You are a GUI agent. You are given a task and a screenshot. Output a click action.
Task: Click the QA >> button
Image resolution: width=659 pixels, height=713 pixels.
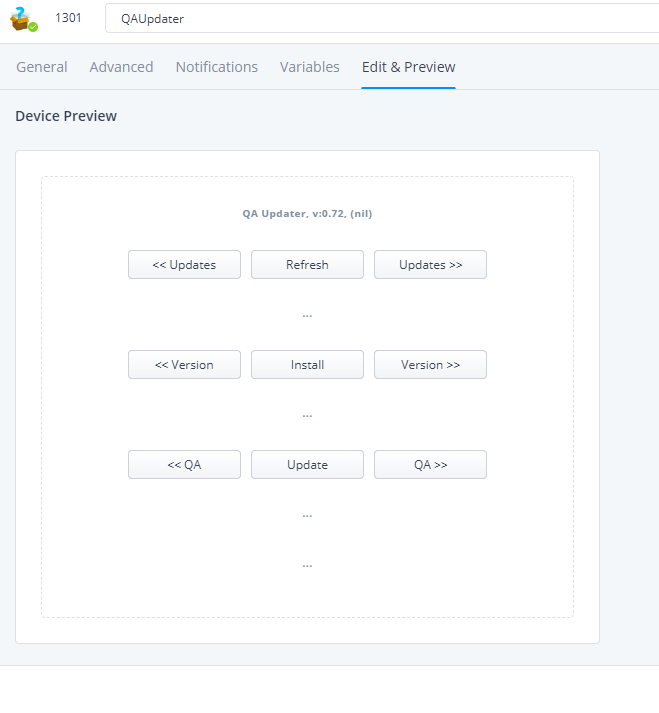(430, 465)
